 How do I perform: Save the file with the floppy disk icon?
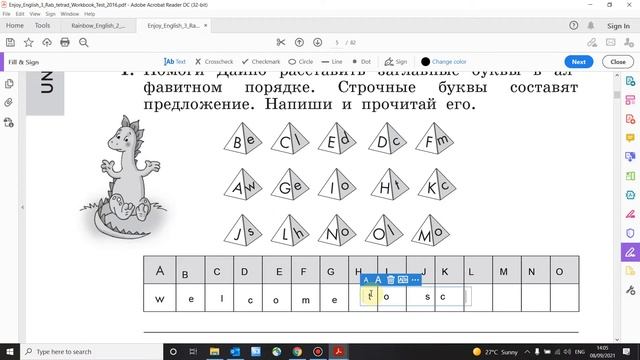pyautogui.click(x=10, y=42)
